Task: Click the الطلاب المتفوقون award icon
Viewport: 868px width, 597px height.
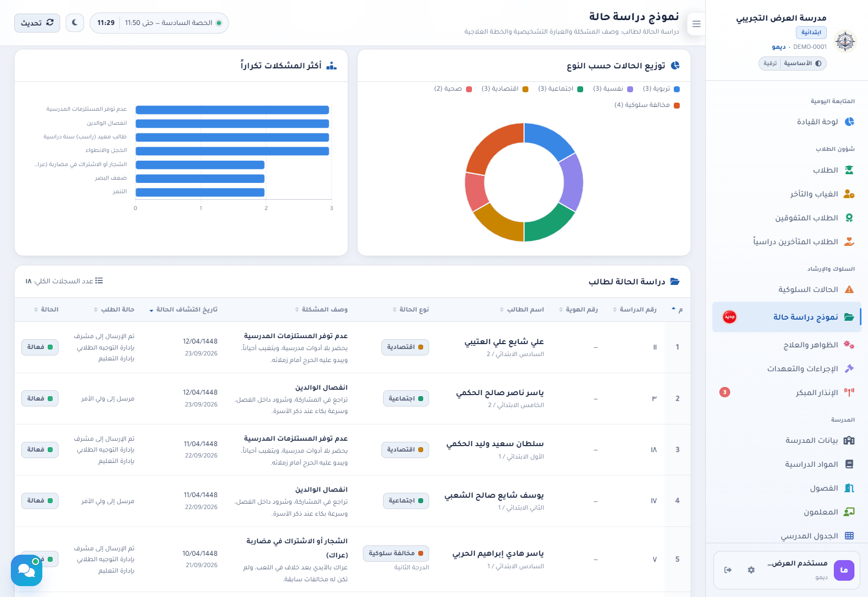Action: pyautogui.click(x=850, y=218)
